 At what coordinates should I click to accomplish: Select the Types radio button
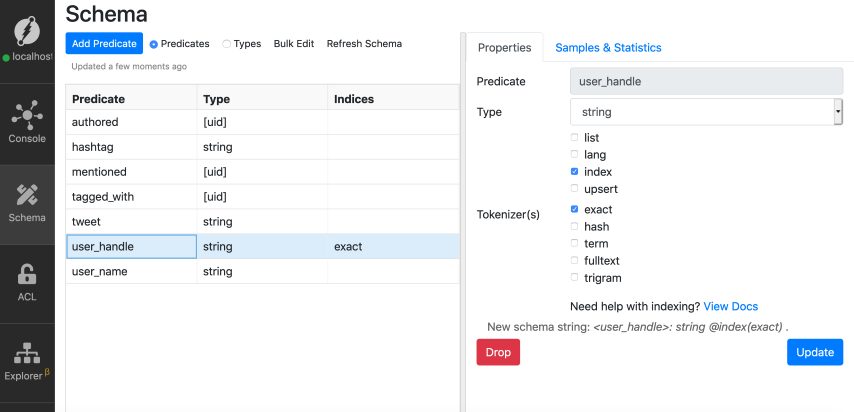226,44
